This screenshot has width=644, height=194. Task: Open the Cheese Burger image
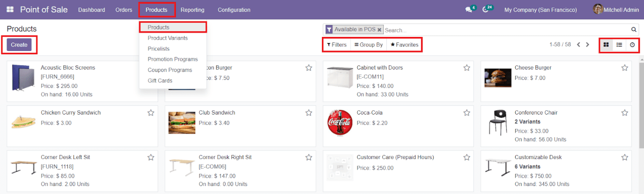497,78
